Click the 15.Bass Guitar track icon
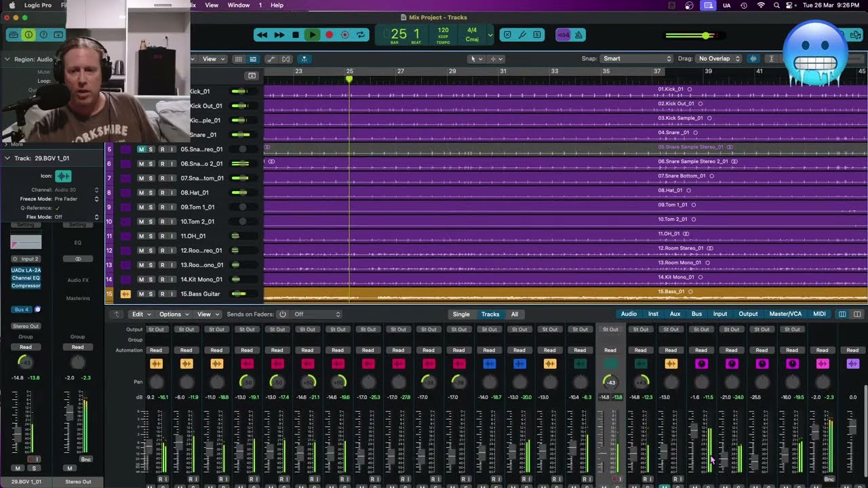868x488 pixels. (125, 293)
